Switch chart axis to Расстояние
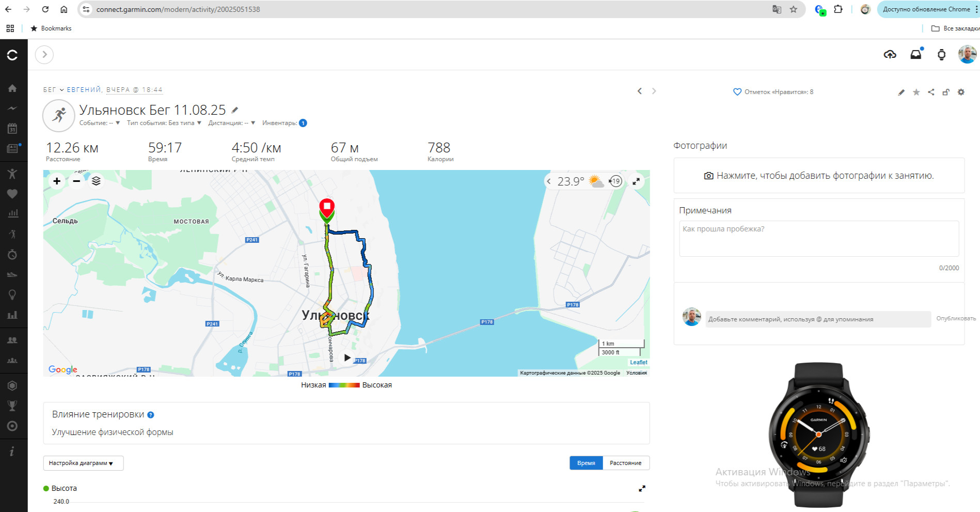 pos(626,463)
